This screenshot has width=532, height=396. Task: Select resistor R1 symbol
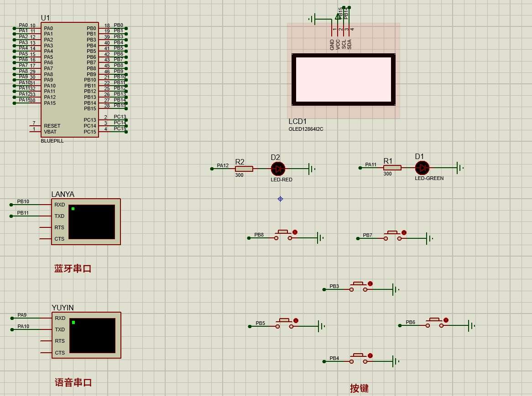click(x=392, y=168)
